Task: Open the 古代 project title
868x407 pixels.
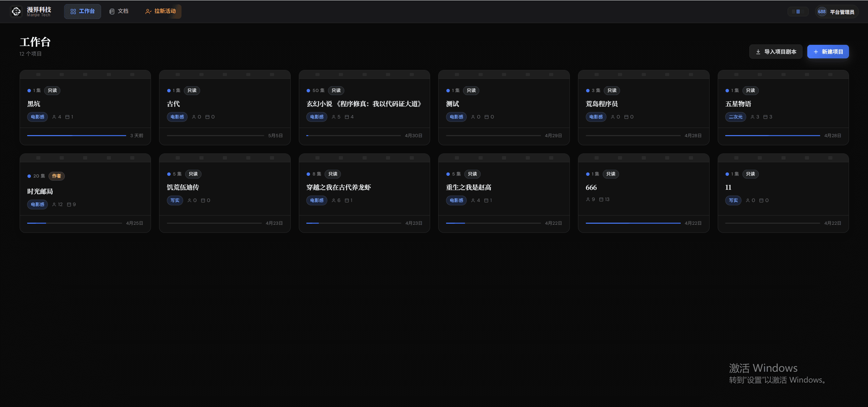Action: pyautogui.click(x=173, y=104)
